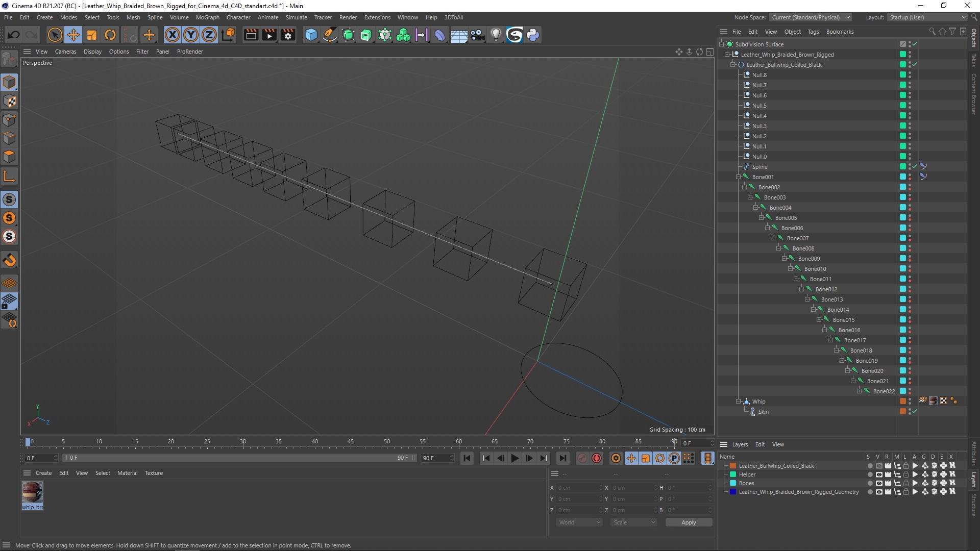This screenshot has height=551, width=980.
Task: Open material manager Texture menu
Action: tap(154, 473)
